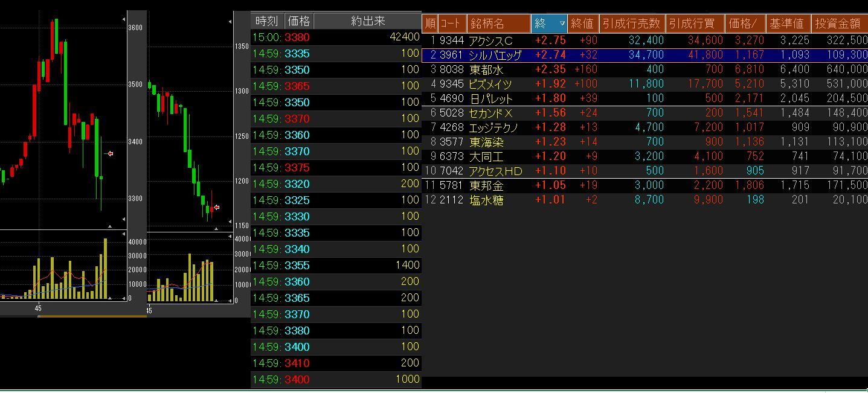
Task: Select the 14:59 tick priced 3375
Action: [x=336, y=167]
